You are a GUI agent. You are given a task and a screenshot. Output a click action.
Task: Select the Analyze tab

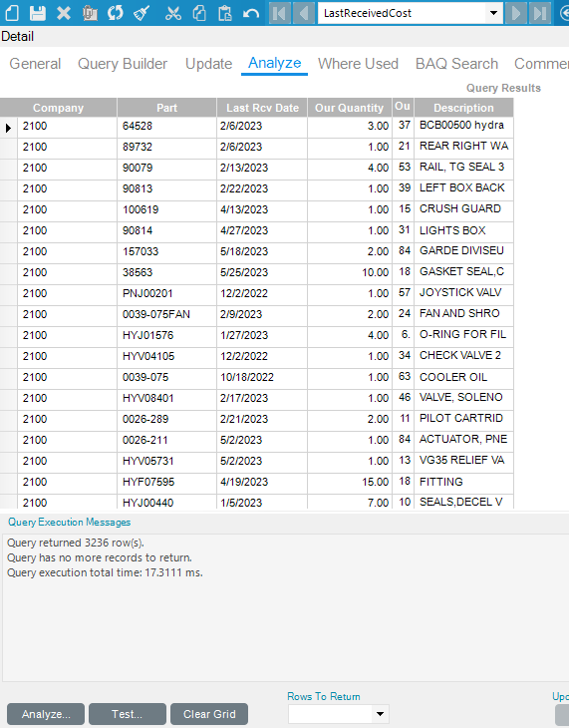[274, 63]
